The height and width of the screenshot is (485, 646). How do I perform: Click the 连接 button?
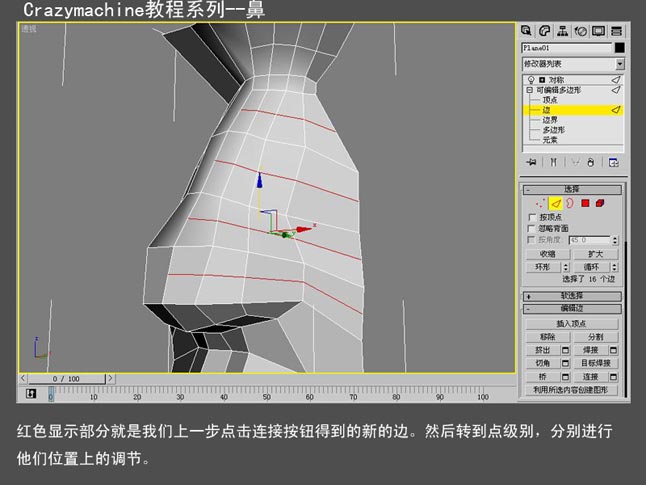(x=591, y=377)
